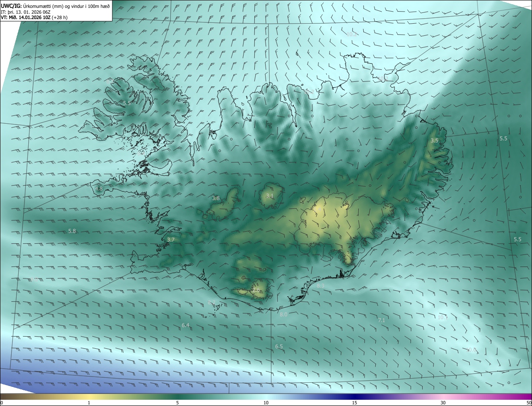The image size is (532, 406).
Task: Click the yellow section of the colour scale
Action: coord(89,396)
